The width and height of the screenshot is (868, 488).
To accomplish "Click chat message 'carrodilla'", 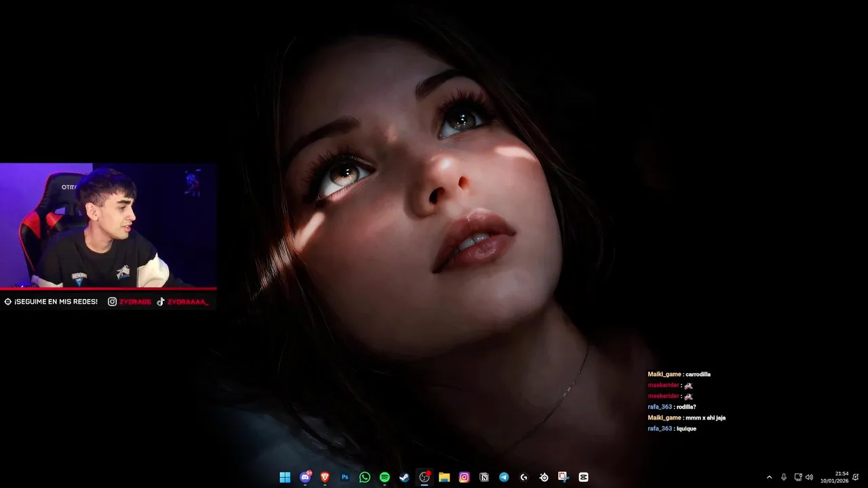I will (698, 374).
